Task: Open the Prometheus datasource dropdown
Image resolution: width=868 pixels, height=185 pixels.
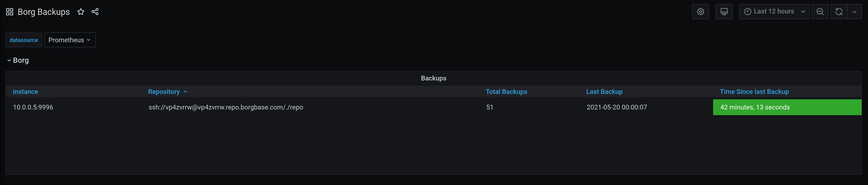Action: [70, 40]
